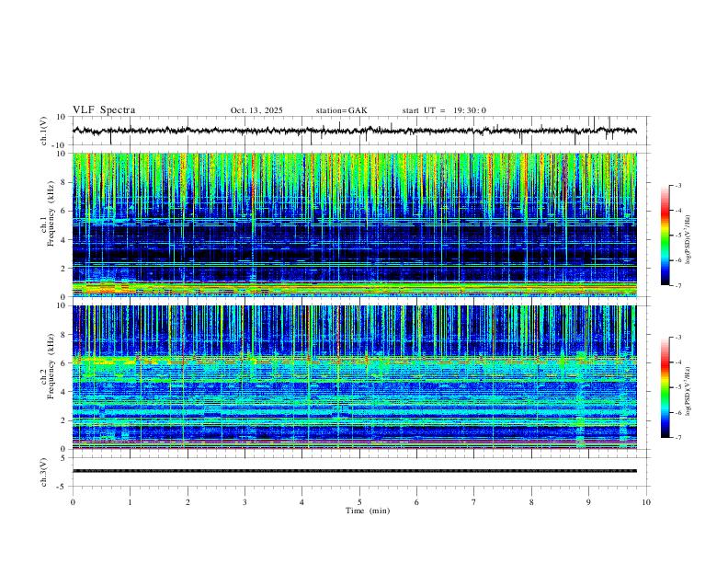Click the 'ch.3(V)' axis label
Viewport: 728px width, 563px height.
tap(44, 473)
